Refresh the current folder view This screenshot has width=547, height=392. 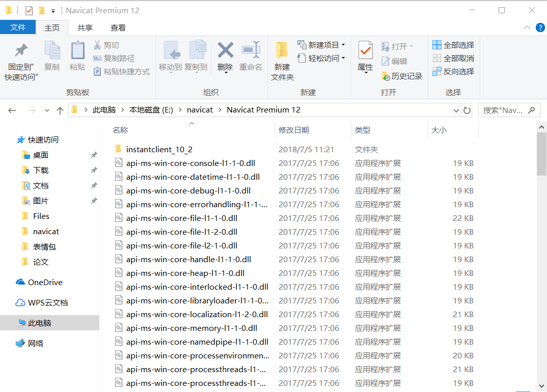coord(467,110)
